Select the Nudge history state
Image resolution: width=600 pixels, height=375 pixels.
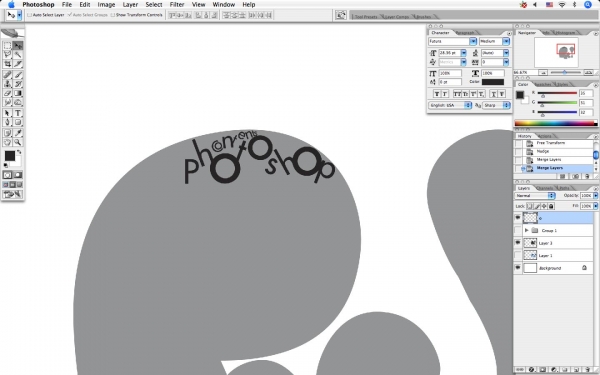(542, 151)
